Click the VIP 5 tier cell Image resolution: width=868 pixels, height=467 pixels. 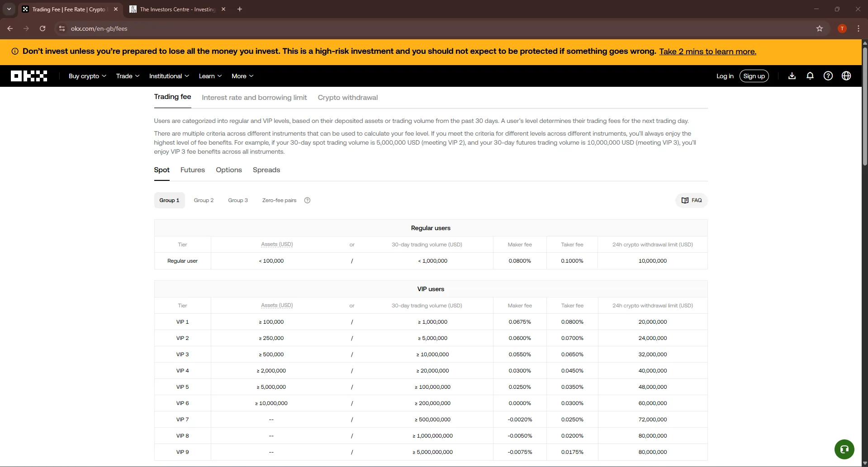tap(182, 387)
